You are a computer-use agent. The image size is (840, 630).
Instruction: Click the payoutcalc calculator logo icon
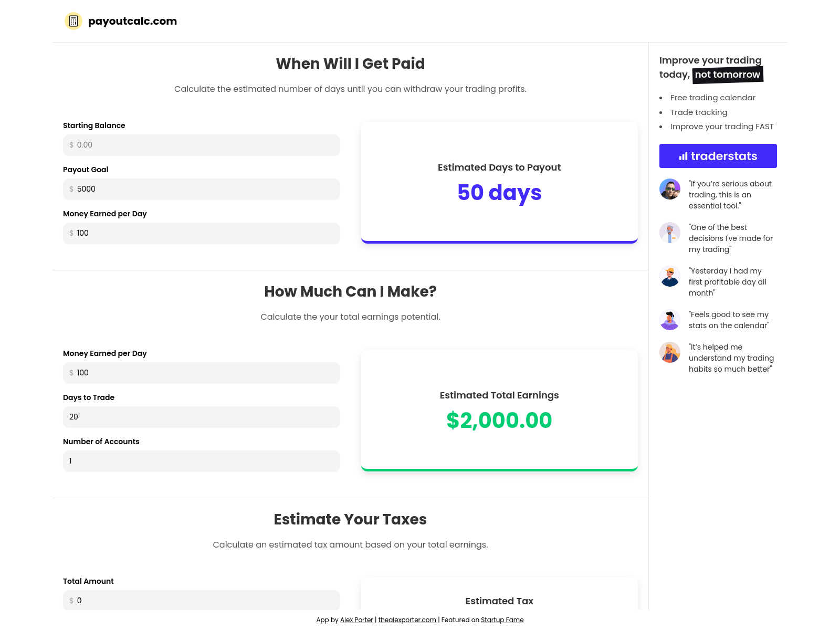(73, 21)
